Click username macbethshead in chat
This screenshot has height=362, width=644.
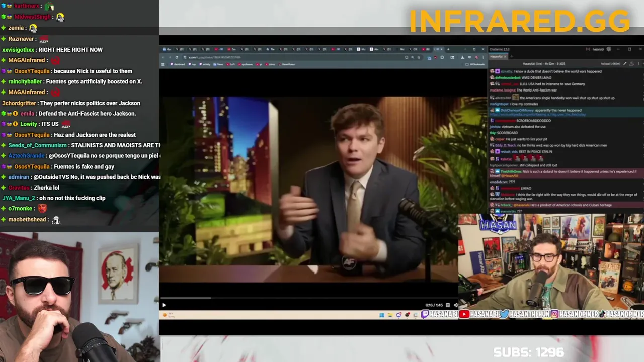pyautogui.click(x=28, y=219)
